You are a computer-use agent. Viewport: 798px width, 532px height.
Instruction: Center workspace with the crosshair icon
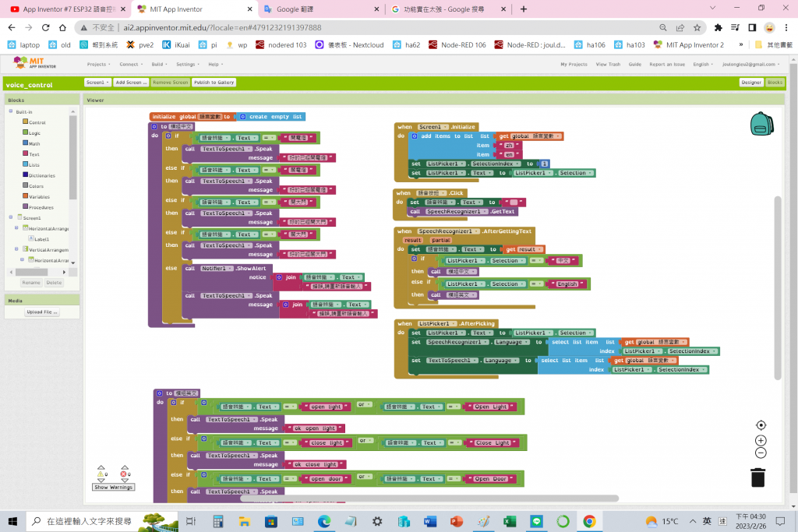(x=761, y=425)
